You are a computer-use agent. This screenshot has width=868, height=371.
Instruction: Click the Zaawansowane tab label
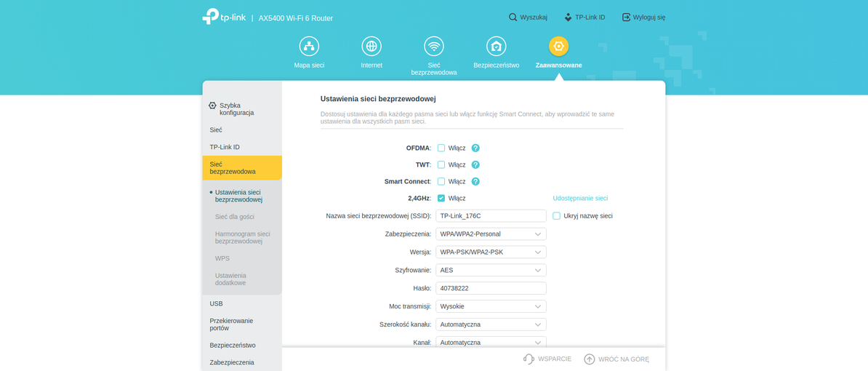pos(558,65)
